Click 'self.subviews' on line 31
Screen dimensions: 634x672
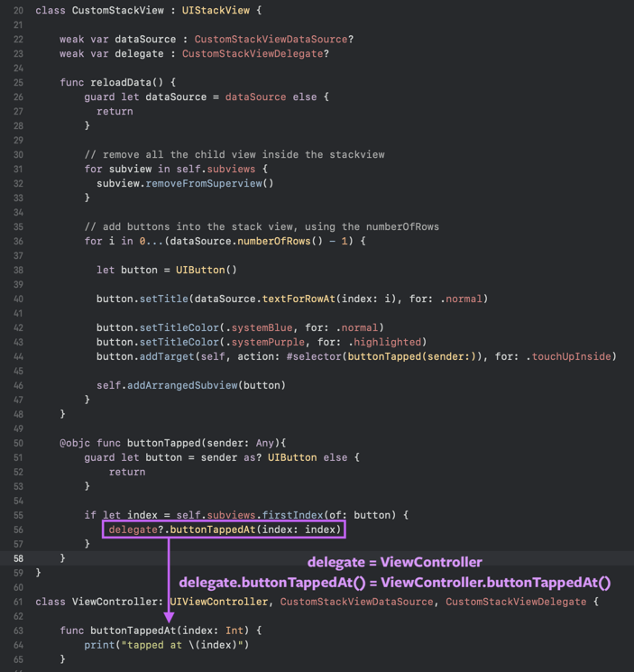point(216,170)
